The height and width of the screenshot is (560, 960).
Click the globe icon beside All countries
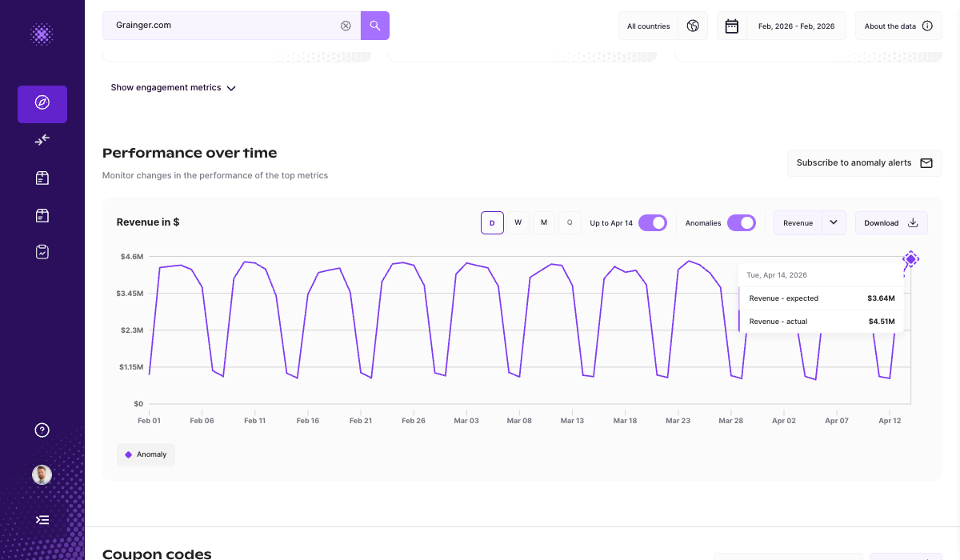click(693, 25)
